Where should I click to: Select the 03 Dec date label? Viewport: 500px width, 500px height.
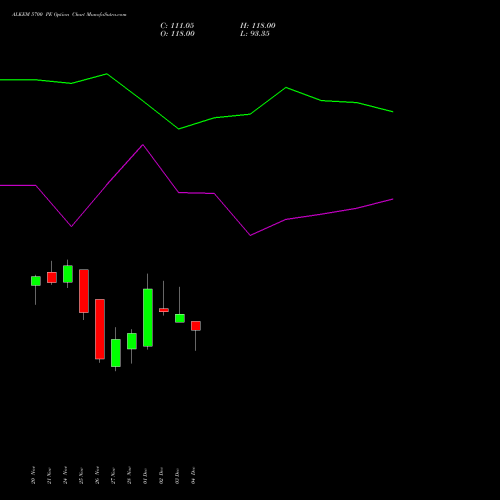[177, 475]
